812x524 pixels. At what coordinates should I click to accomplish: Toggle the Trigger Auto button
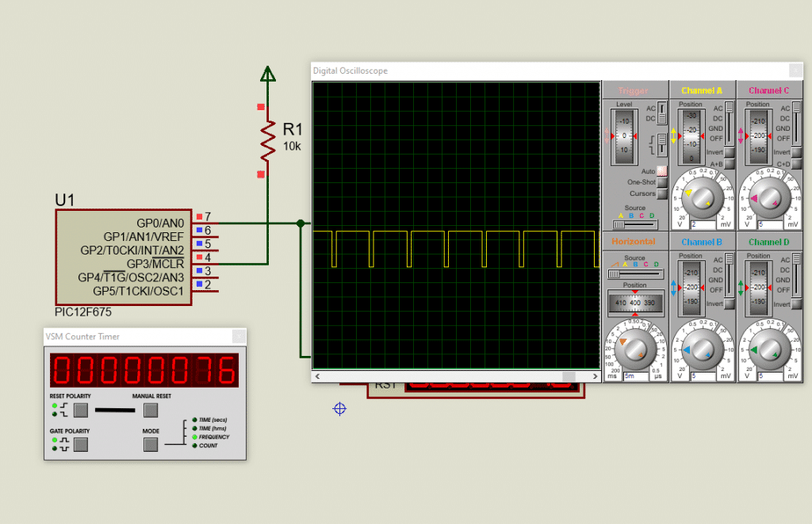(662, 171)
